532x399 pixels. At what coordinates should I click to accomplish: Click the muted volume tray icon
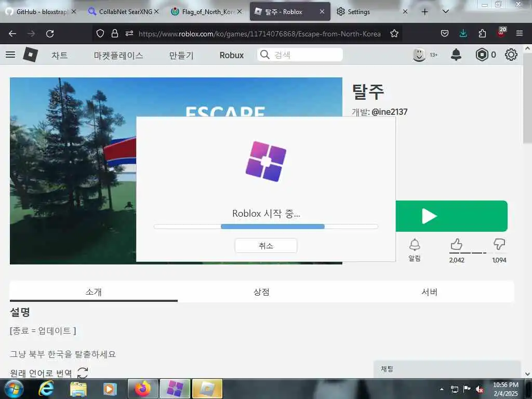479,389
